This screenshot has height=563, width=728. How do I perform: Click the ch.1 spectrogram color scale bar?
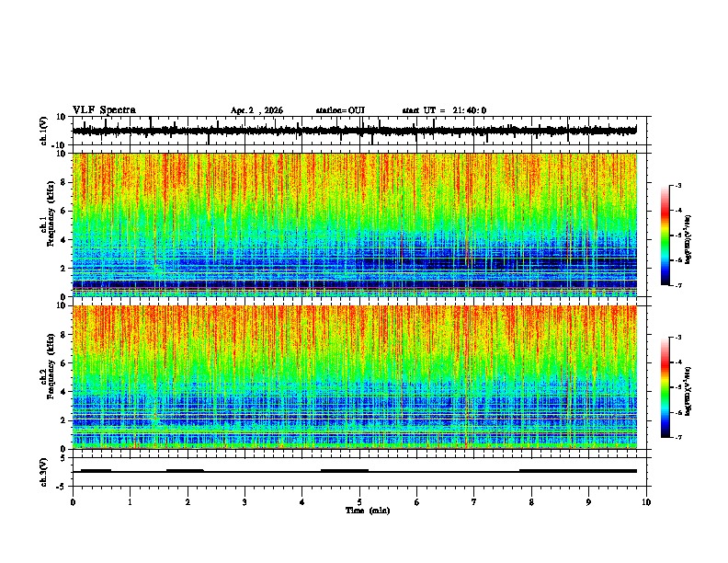click(665, 236)
